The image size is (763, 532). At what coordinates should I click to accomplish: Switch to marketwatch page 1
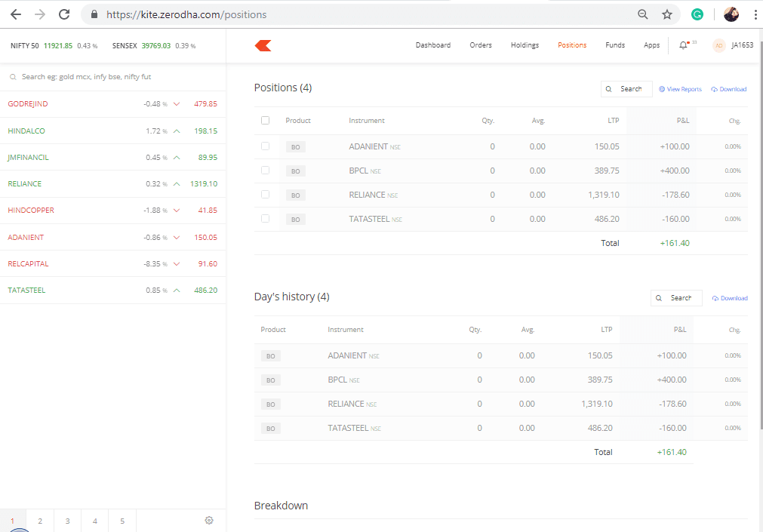coord(13,521)
